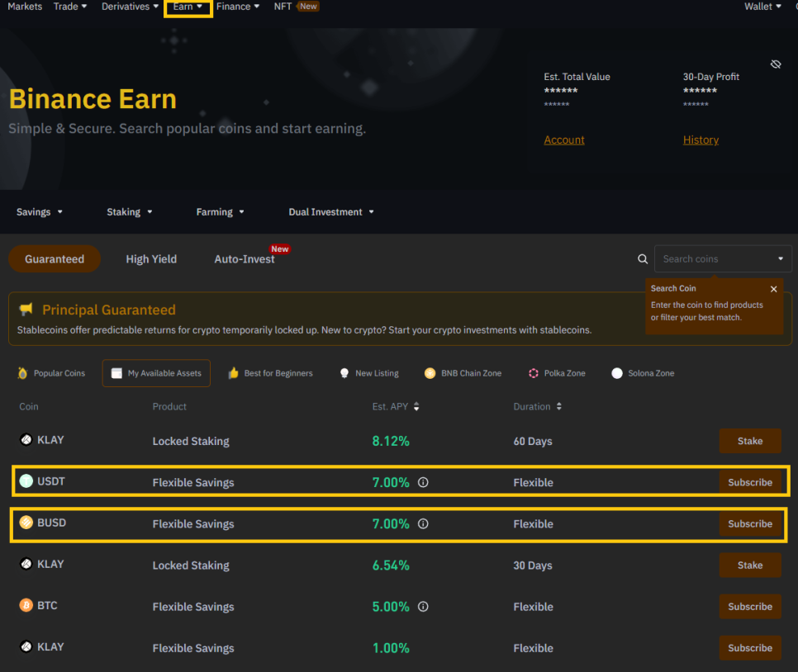Filter by New Listing

[x=369, y=373]
